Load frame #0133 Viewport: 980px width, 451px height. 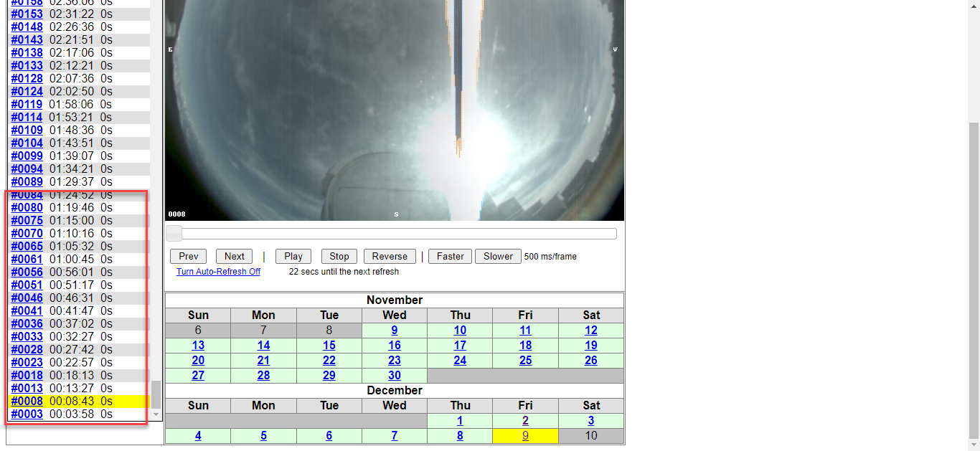coord(27,65)
